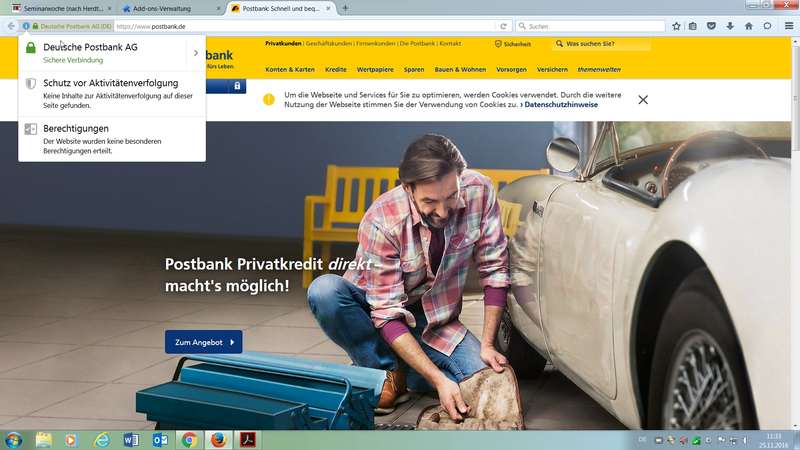Open the Firefox hamburger menu
The height and width of the screenshot is (450, 800).
[788, 26]
